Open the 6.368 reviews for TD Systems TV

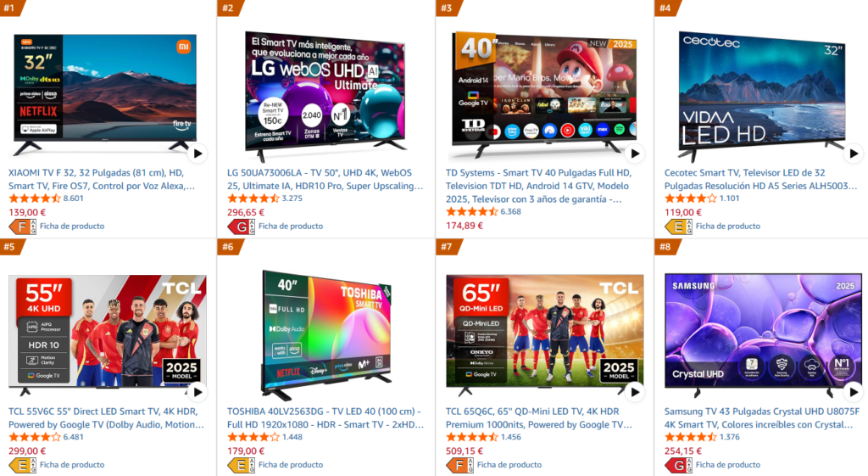point(510,211)
